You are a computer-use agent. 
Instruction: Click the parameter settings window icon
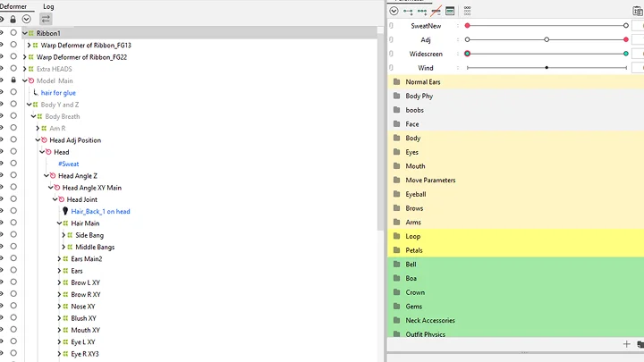450,12
